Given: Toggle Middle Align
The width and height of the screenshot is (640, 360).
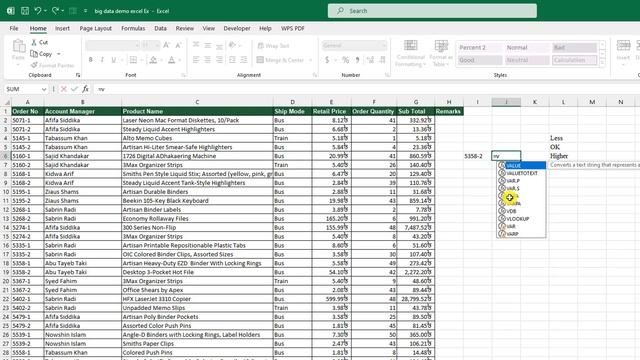Looking at the screenshot, I should 208,45.
